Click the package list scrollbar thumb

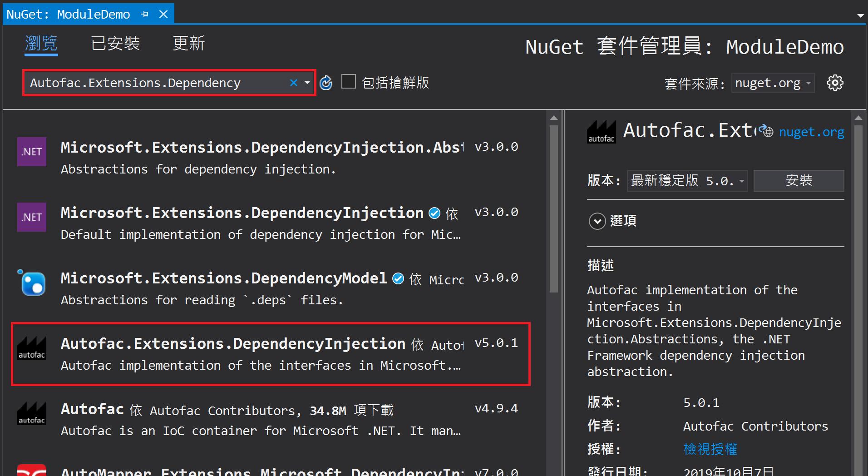coord(553,209)
